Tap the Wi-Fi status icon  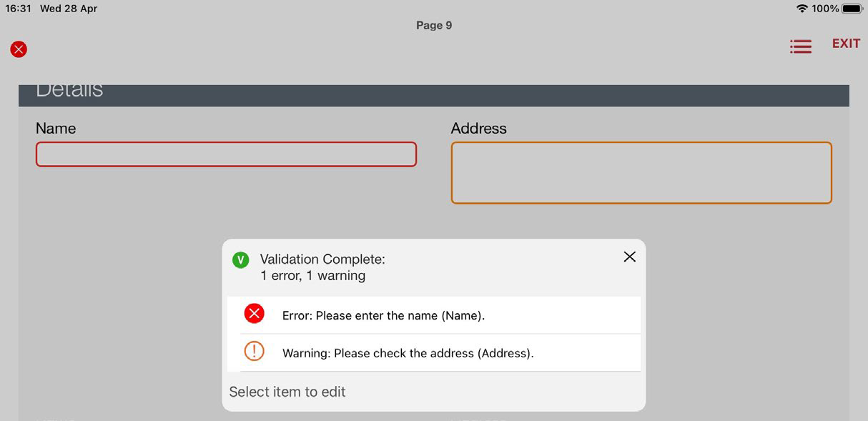802,9
